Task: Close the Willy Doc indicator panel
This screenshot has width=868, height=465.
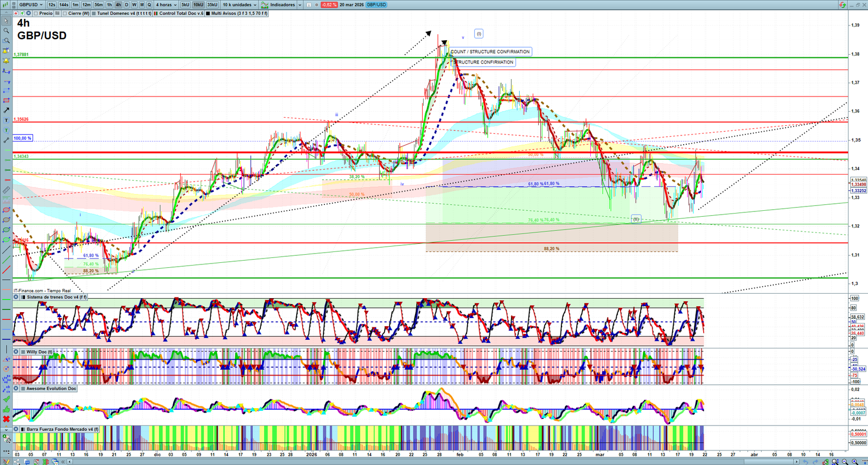Action: [x=16, y=352]
